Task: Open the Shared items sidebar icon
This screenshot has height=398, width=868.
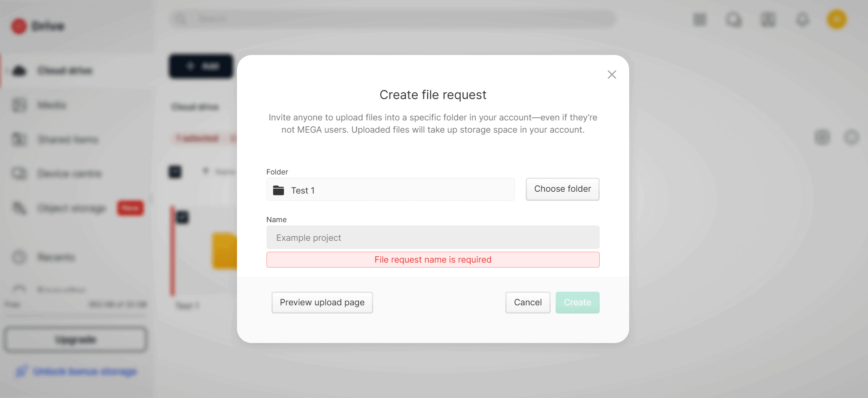Action: point(19,139)
